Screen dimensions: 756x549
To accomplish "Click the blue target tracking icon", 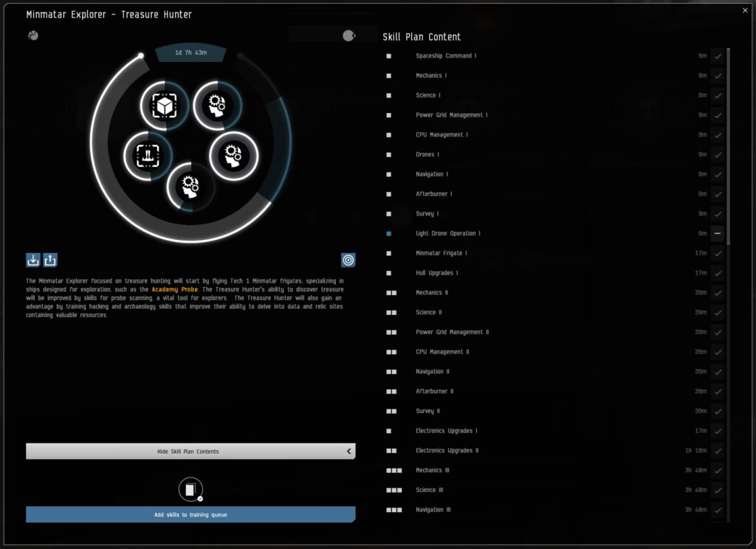I will [x=348, y=260].
